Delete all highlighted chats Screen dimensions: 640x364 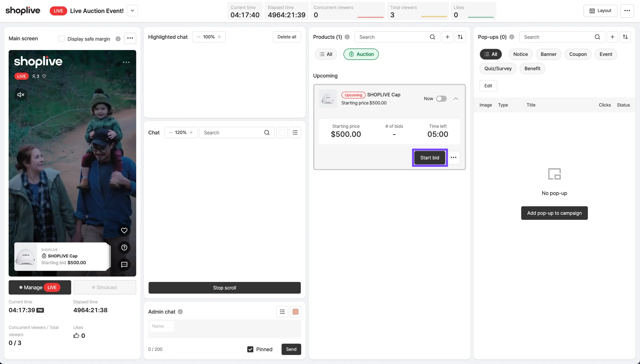tap(287, 37)
